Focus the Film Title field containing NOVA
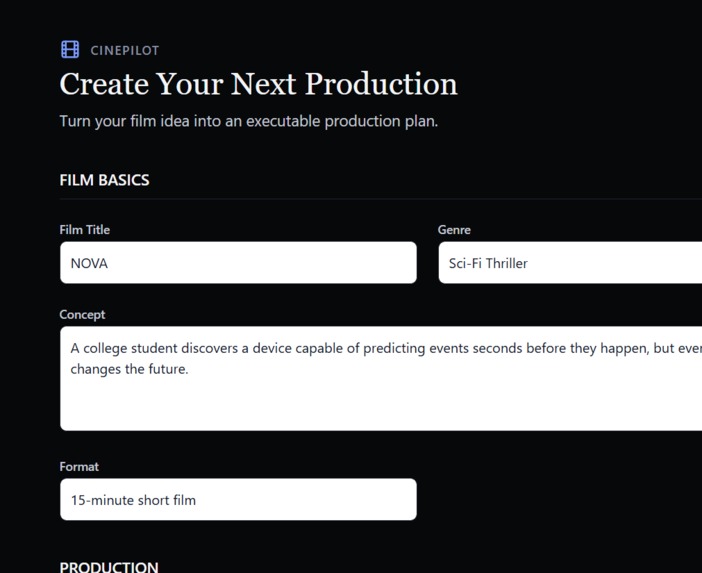The image size is (702, 573). (x=238, y=263)
